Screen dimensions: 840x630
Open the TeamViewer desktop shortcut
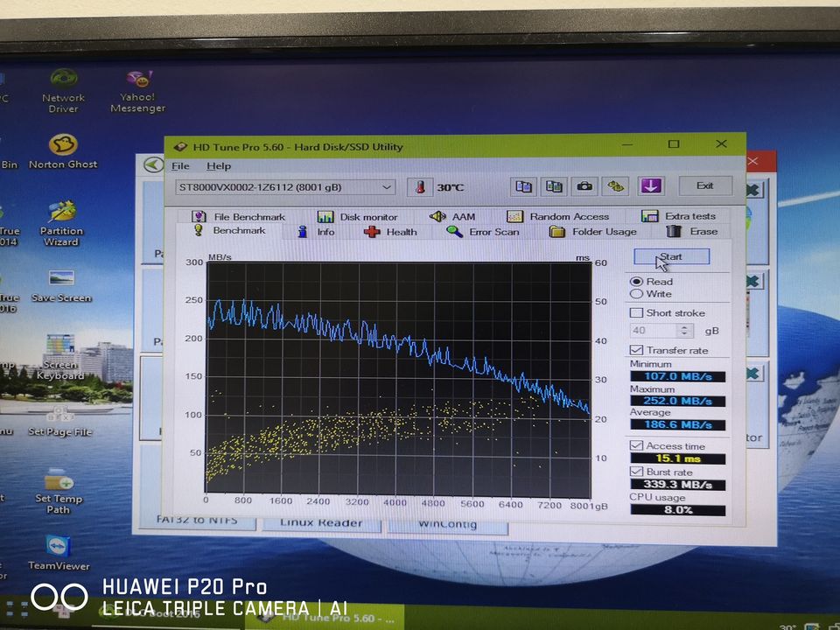point(59,547)
